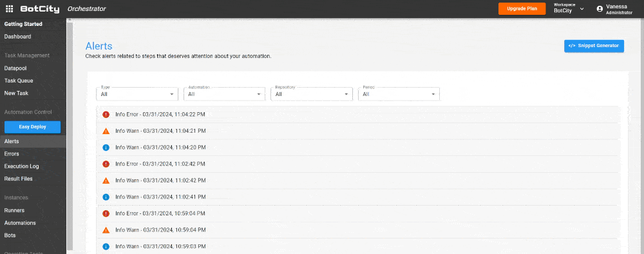Select New Task in the sidebar
Image resolution: width=644 pixels, height=254 pixels.
click(x=16, y=93)
